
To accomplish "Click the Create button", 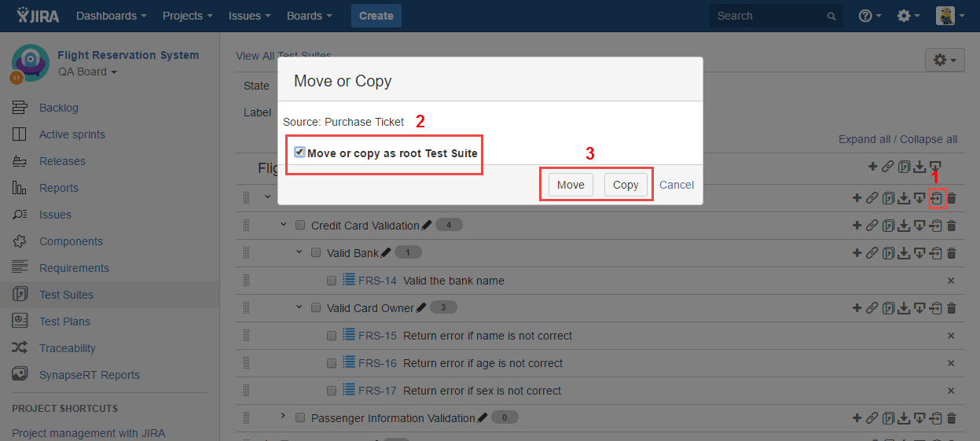I will pos(376,16).
